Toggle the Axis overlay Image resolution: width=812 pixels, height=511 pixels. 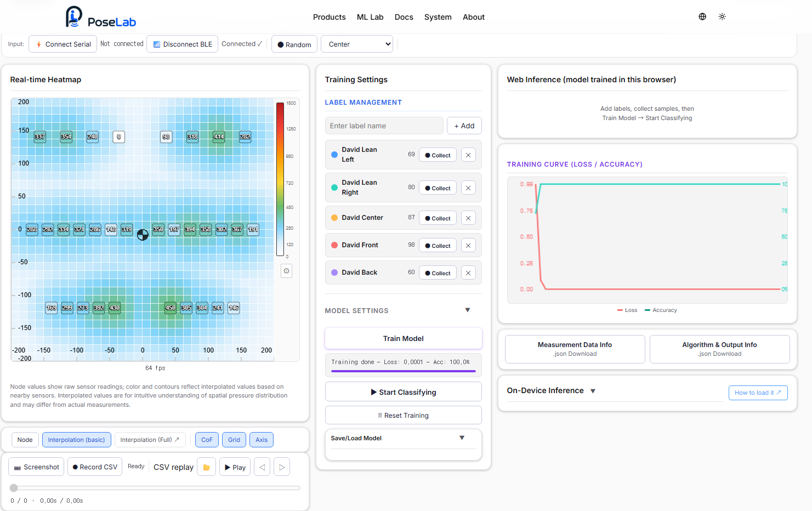pyautogui.click(x=262, y=440)
